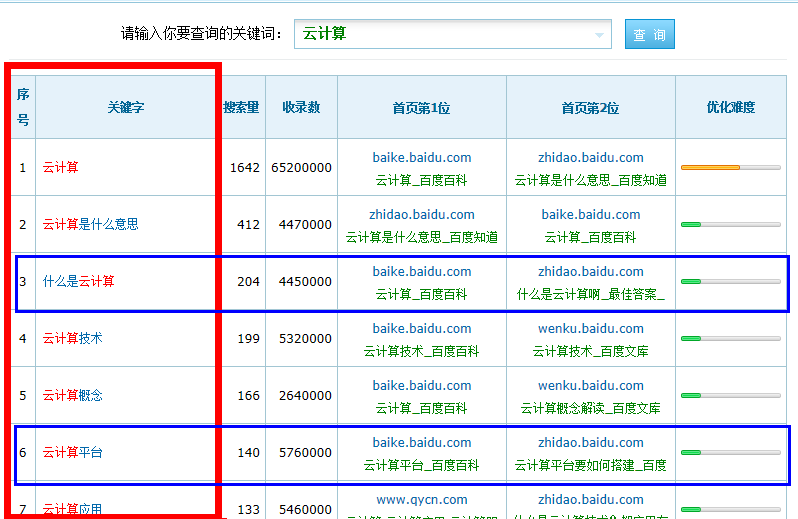The height and width of the screenshot is (519, 798).
Task: Open 云计算概念解读_百度文库 result link
Action: (x=590, y=408)
